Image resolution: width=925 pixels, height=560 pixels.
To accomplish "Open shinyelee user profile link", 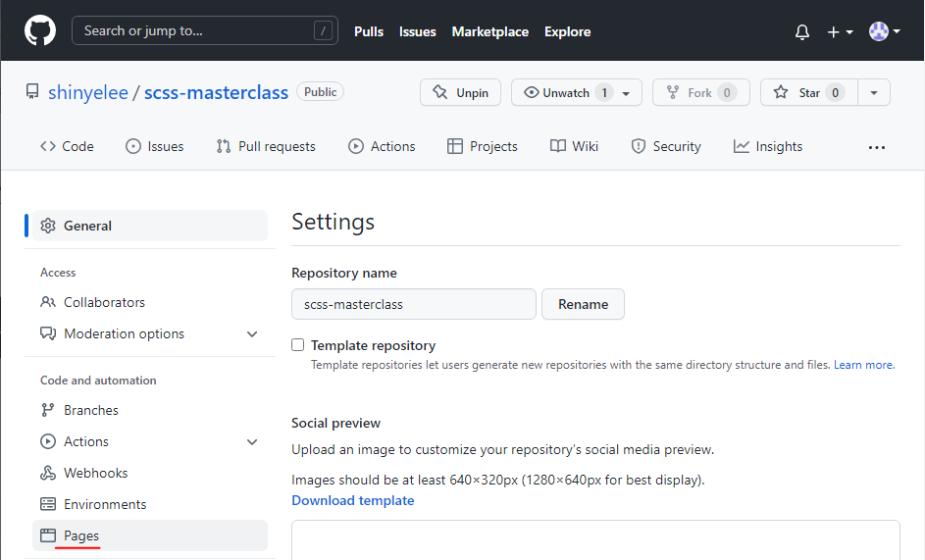I will click(88, 92).
